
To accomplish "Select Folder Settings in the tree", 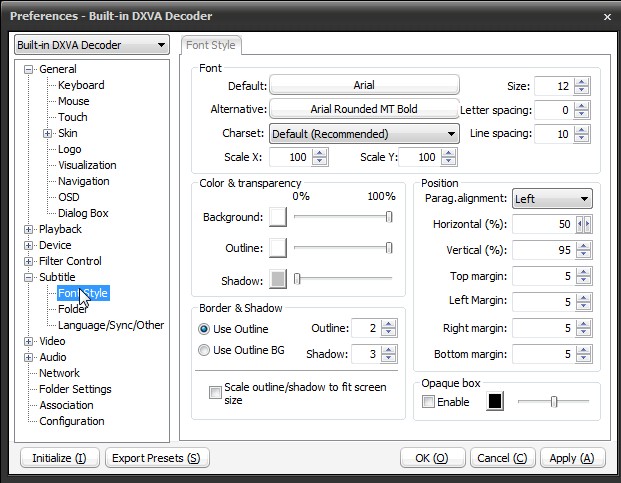I will coord(75,389).
